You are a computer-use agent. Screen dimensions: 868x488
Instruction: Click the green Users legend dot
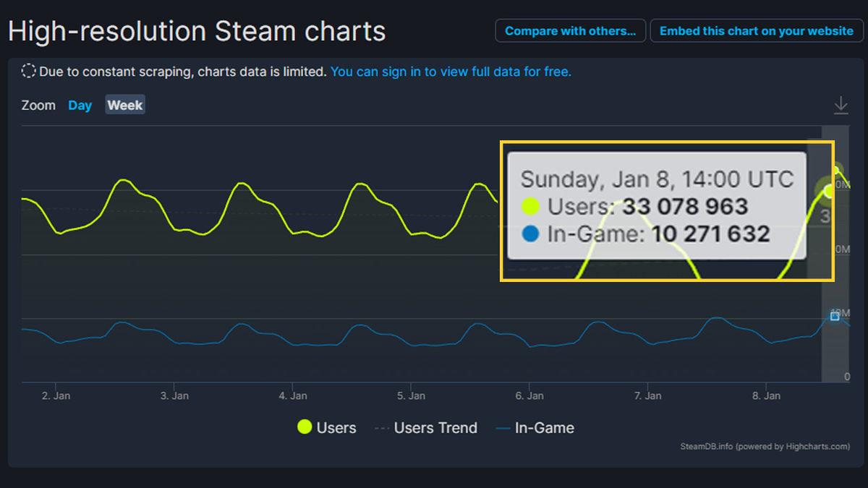[x=304, y=427]
